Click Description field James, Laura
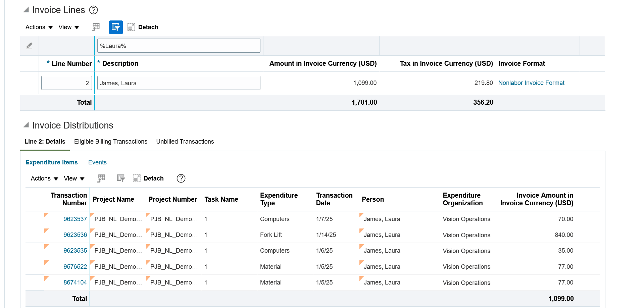This screenshot has width=644, height=308. click(179, 83)
